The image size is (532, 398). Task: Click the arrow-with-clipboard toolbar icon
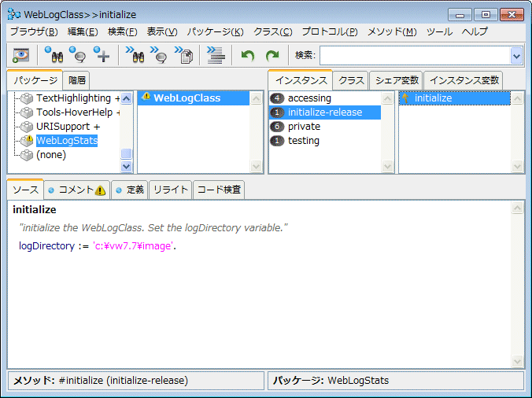coord(183,55)
